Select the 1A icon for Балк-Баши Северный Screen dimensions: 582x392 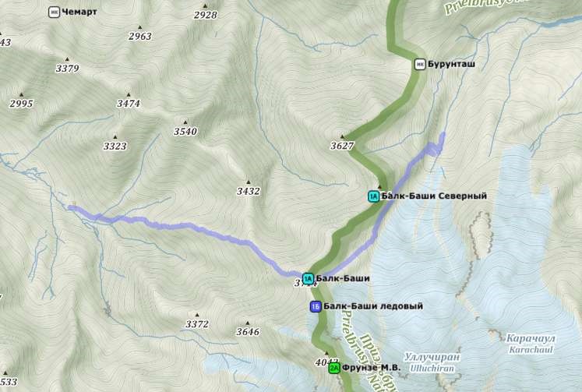pos(373,196)
